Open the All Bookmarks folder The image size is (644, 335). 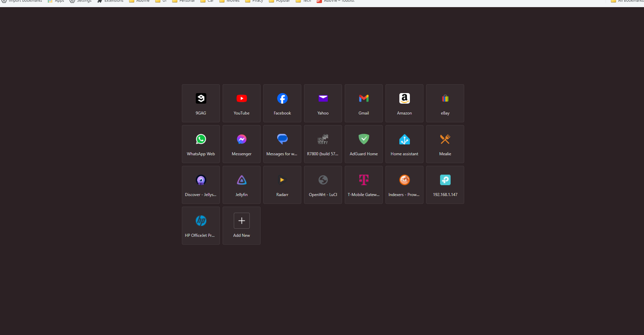coord(627,1)
